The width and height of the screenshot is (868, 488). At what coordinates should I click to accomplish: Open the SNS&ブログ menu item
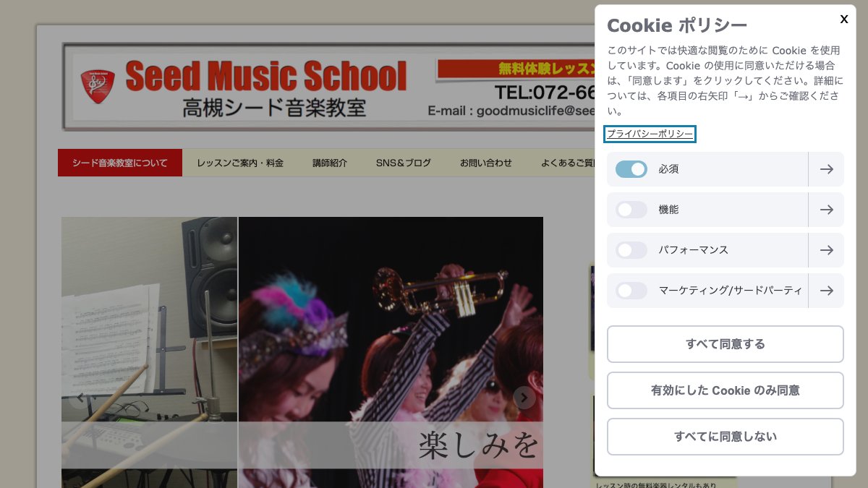pyautogui.click(x=404, y=163)
